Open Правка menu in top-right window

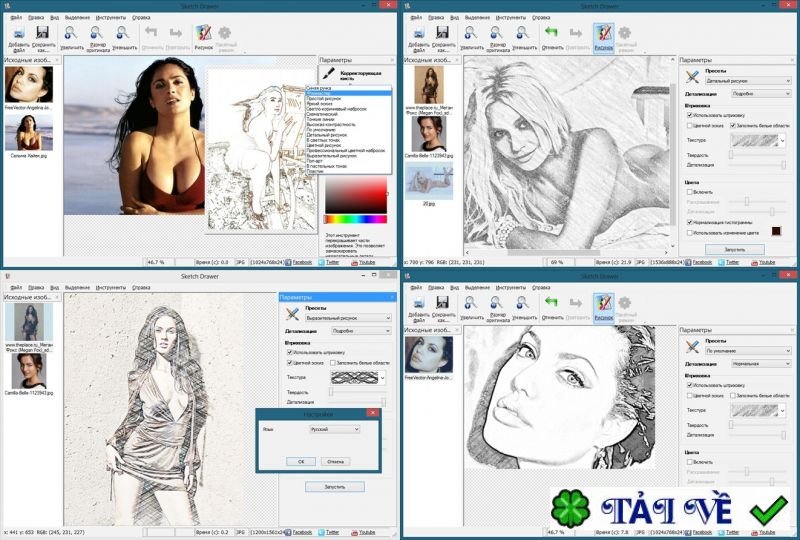(436, 17)
